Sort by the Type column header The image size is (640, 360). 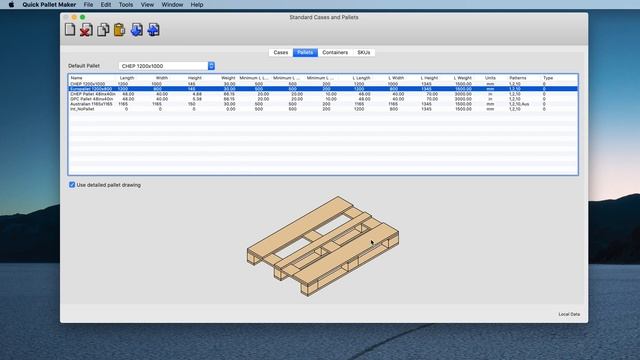548,78
